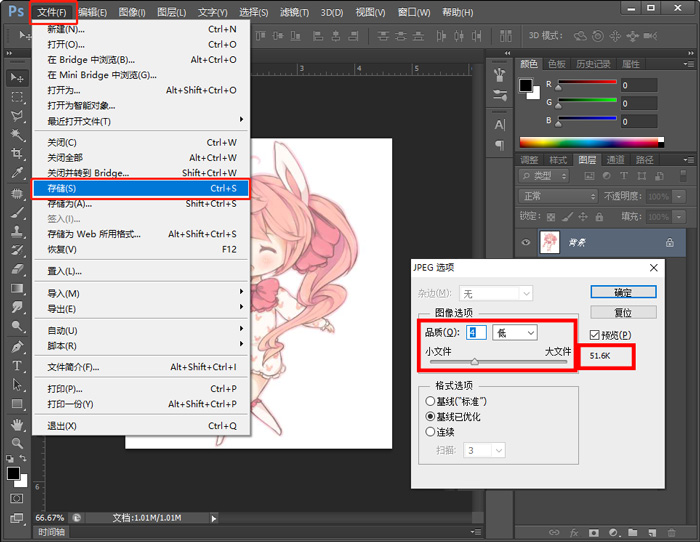The width and height of the screenshot is (700, 542).
Task: Click the delete layer trash icon
Action: pyautogui.click(x=671, y=532)
